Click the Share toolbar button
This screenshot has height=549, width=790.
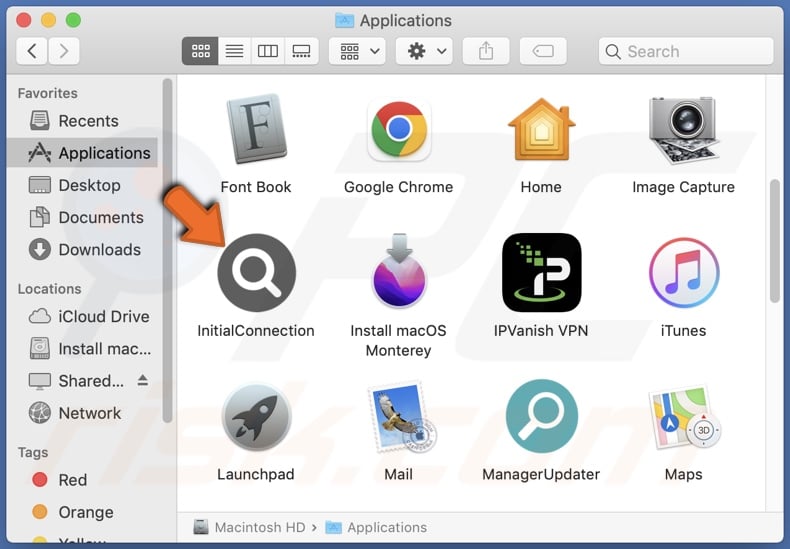click(x=486, y=51)
